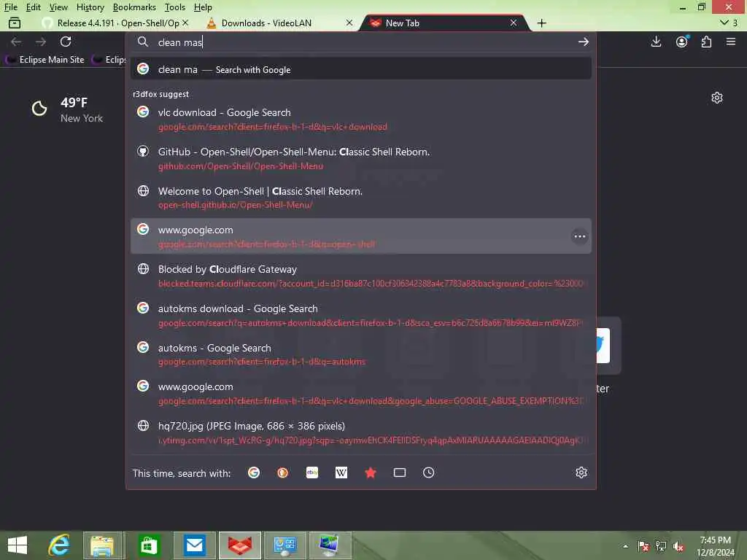The width and height of the screenshot is (747, 560).
Task: Search history using the clock icon
Action: click(428, 472)
